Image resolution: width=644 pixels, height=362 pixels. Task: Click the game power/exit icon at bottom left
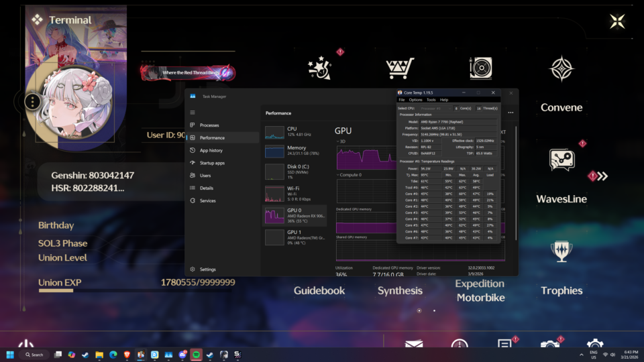pos(26,344)
